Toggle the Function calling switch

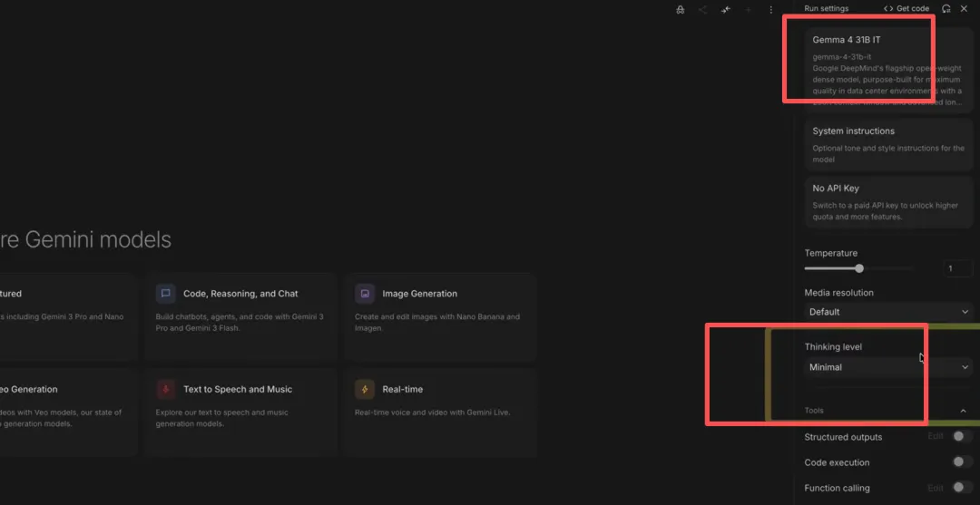coord(962,488)
